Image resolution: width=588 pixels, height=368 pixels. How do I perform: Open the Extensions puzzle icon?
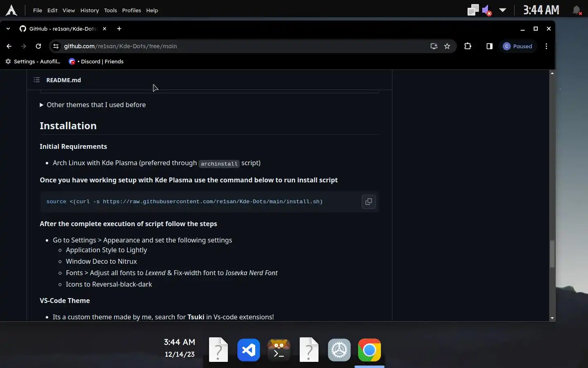coord(468,46)
